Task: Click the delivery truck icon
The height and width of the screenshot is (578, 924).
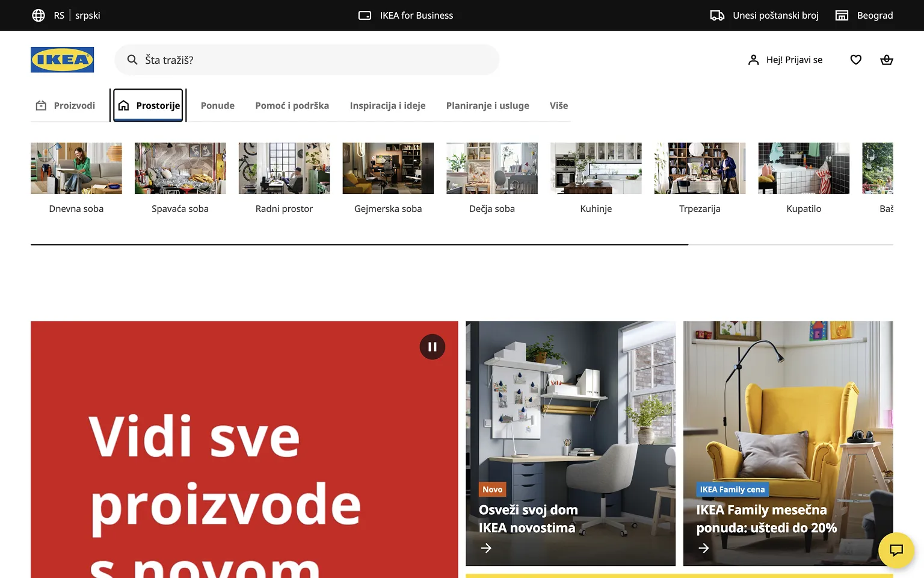Action: coord(717,15)
